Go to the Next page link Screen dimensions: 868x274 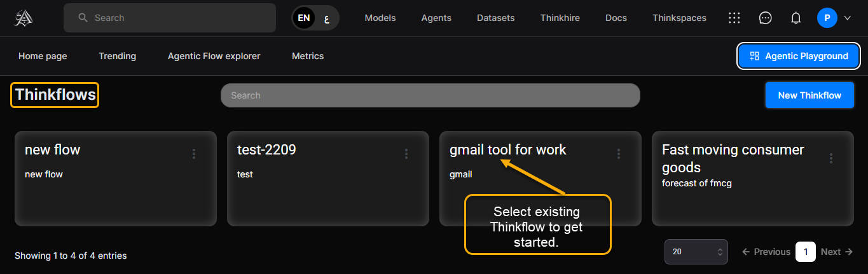836,252
